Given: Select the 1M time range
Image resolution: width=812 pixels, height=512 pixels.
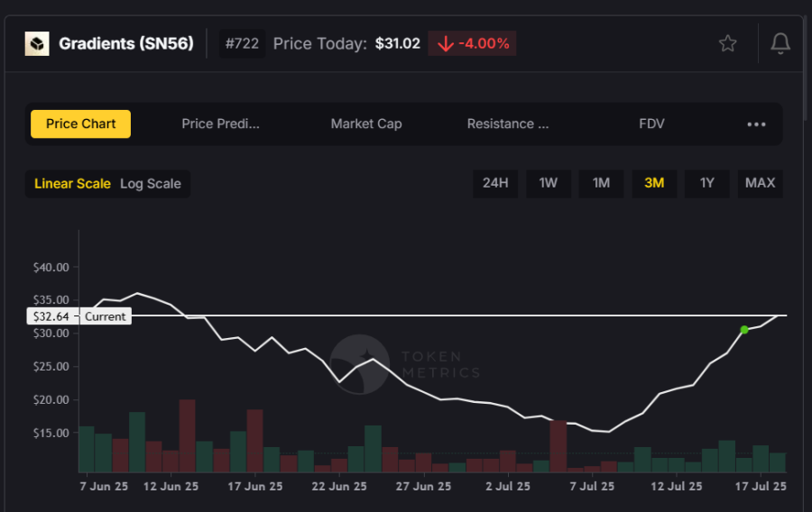Looking at the screenshot, I should tap(601, 183).
